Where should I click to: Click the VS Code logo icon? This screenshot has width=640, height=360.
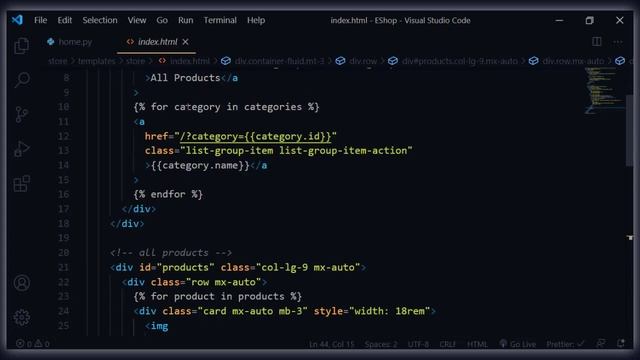pos(17,20)
